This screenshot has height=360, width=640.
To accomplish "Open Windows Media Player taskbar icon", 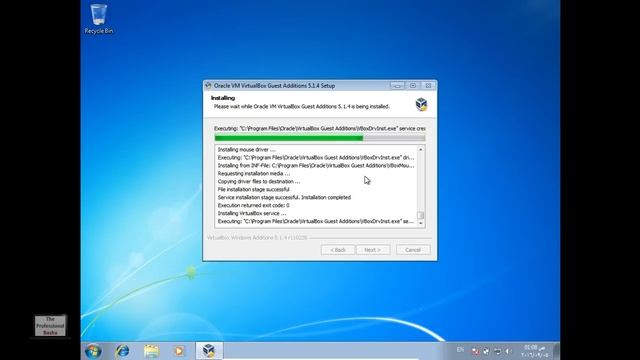I will coord(179,351).
